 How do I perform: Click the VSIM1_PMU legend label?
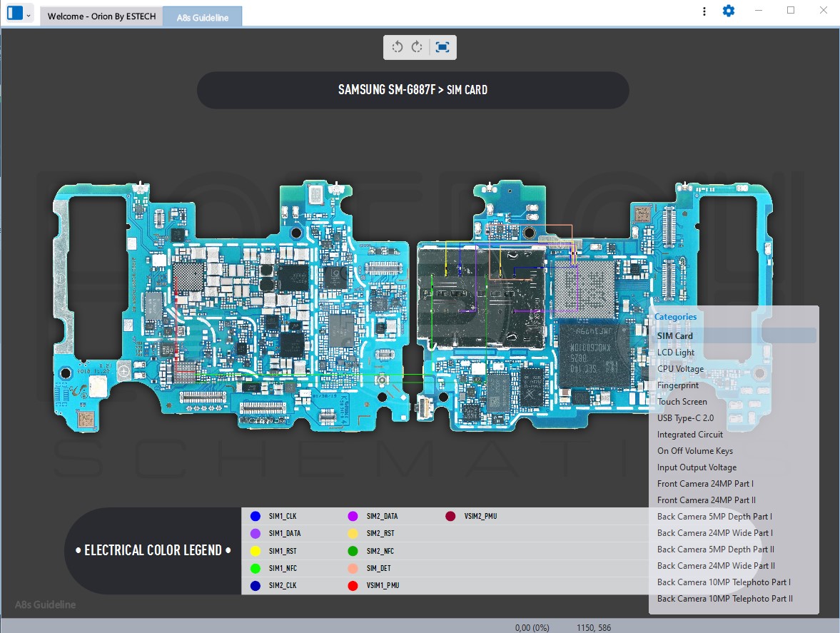pos(383,585)
